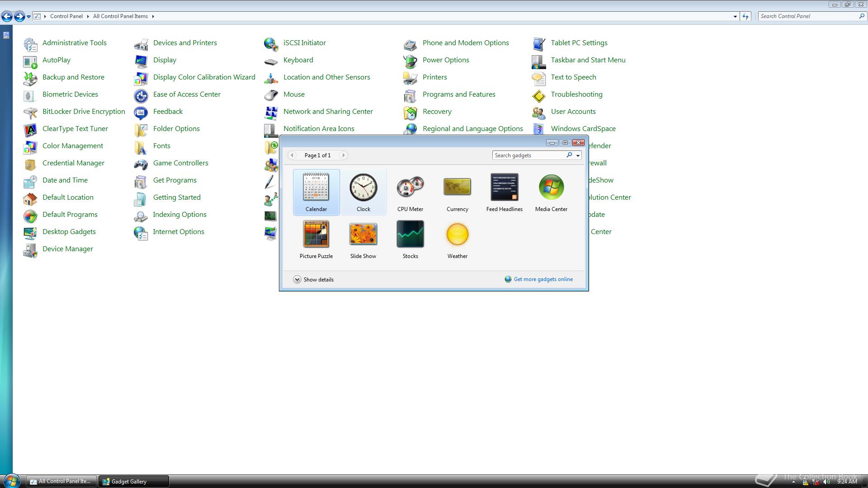Viewport: 868px width, 488px height.
Task: Click the Administrative Tools icon
Action: (30, 44)
